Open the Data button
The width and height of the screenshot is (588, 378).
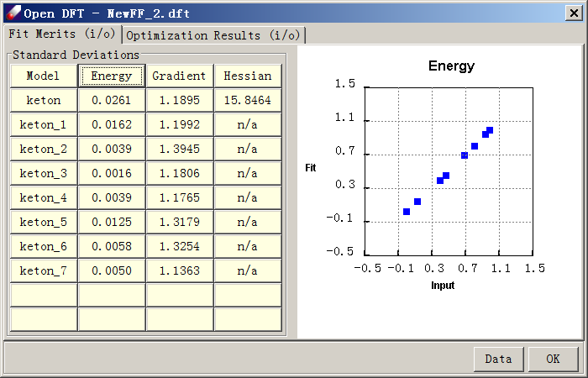[x=498, y=359]
